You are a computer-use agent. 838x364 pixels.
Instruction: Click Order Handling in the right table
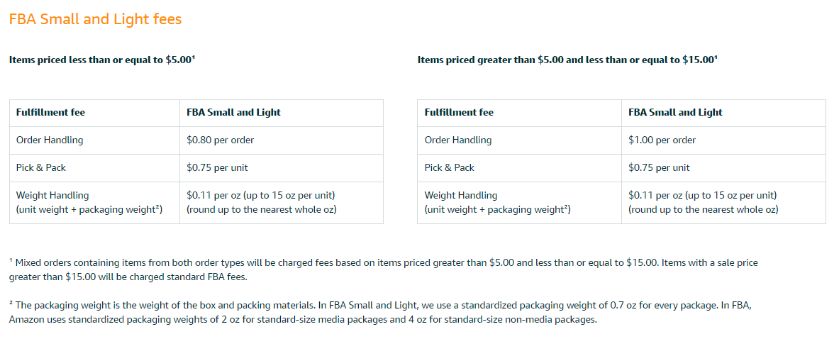[458, 140]
